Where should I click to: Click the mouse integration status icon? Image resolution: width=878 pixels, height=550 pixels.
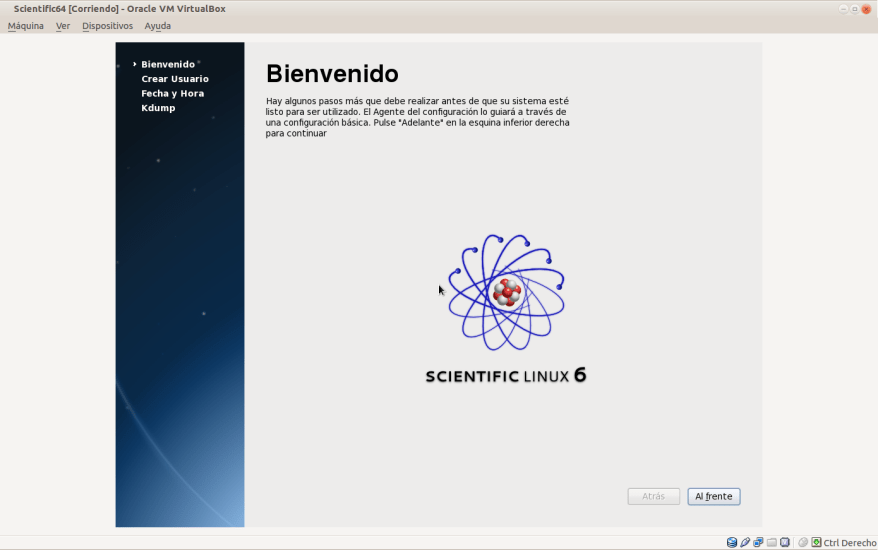tap(803, 542)
